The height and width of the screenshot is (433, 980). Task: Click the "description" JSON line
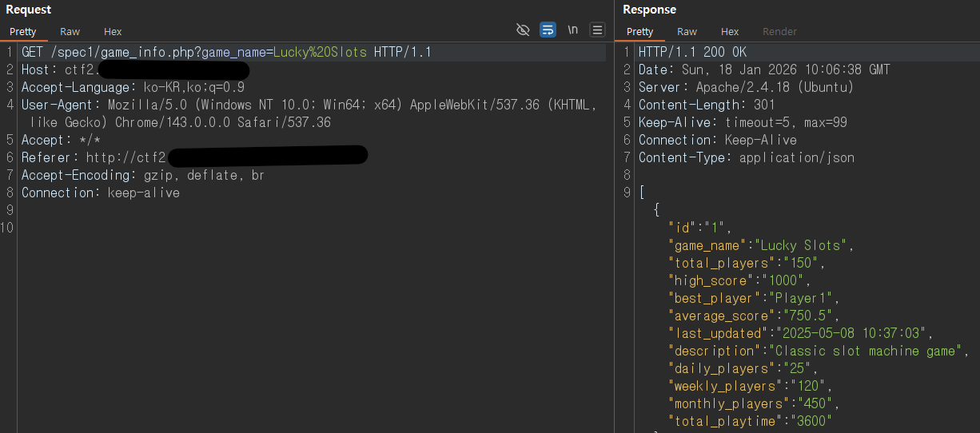click(819, 352)
